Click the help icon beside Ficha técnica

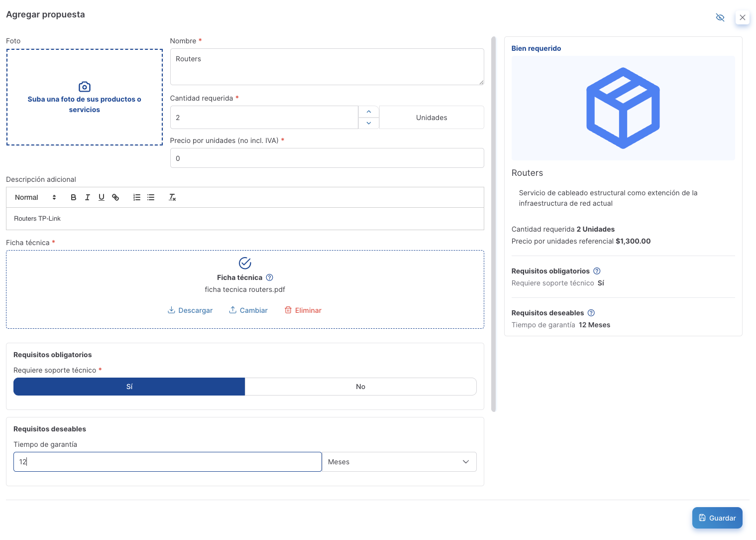point(269,277)
